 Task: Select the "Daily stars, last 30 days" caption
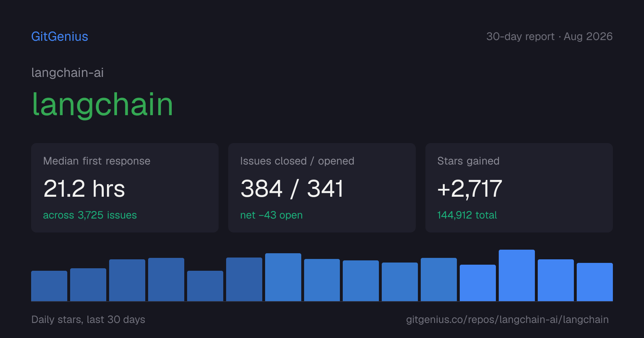(x=88, y=319)
